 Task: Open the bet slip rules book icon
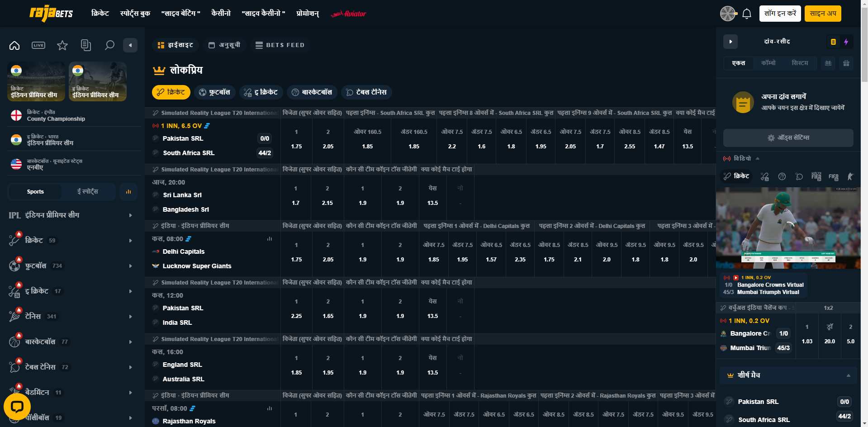point(828,63)
